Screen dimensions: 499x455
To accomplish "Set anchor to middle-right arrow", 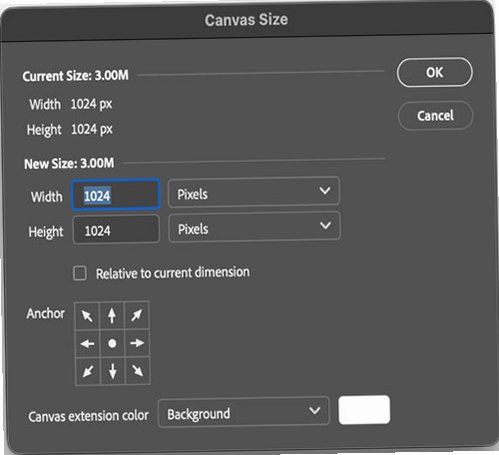I will (x=137, y=343).
